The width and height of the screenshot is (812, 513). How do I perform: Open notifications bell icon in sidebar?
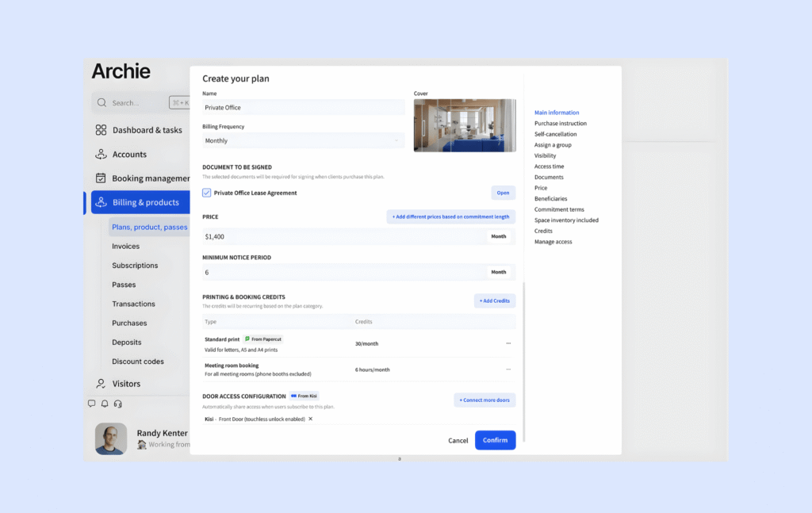(105, 404)
